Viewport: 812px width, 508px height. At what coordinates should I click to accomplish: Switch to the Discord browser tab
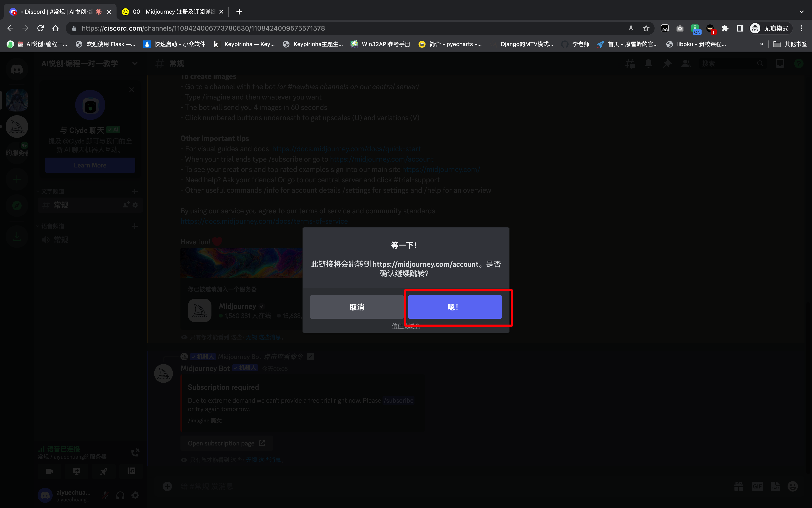pyautogui.click(x=60, y=12)
